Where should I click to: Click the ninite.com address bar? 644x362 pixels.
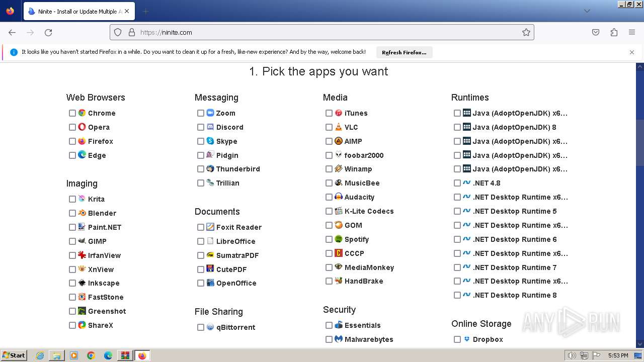(322, 32)
